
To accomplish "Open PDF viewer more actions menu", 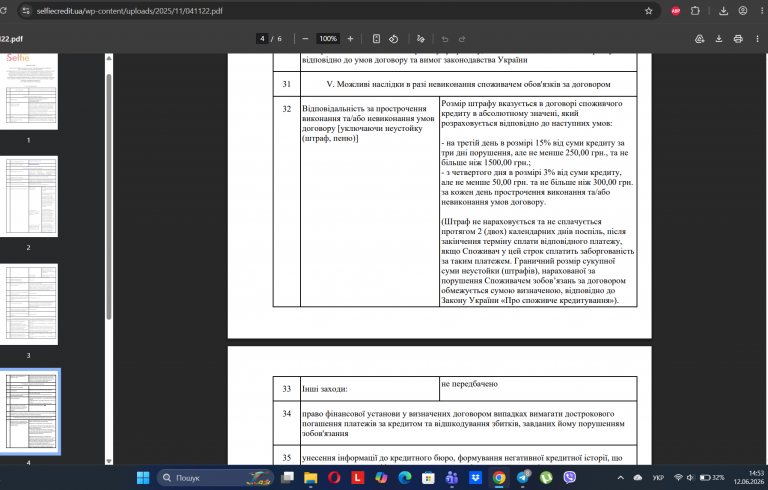I will coord(757,39).
